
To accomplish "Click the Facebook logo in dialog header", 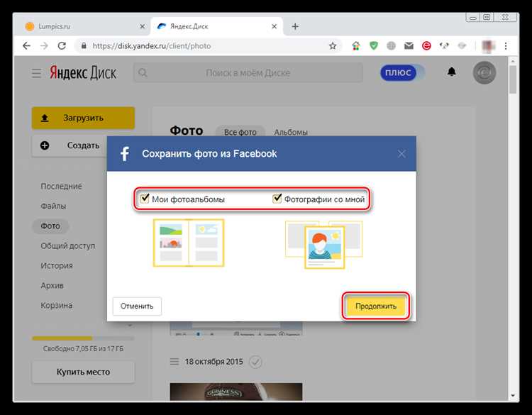I will click(125, 154).
